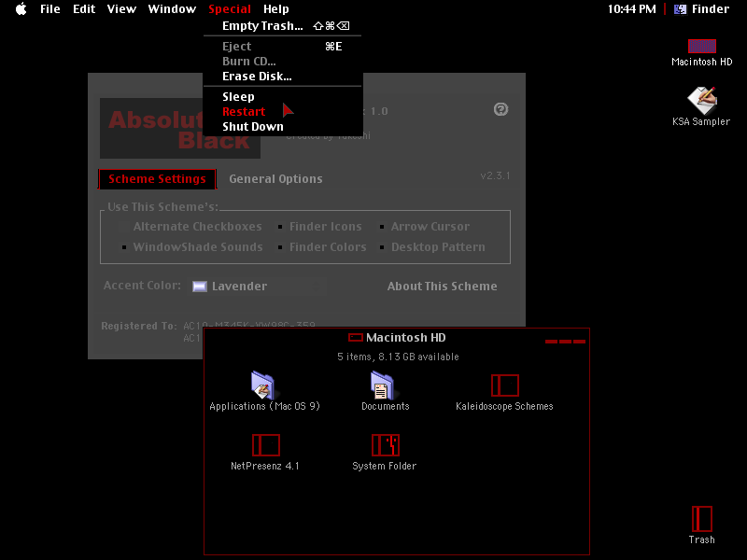
Task: Click the About This Scheme button
Action: point(442,287)
